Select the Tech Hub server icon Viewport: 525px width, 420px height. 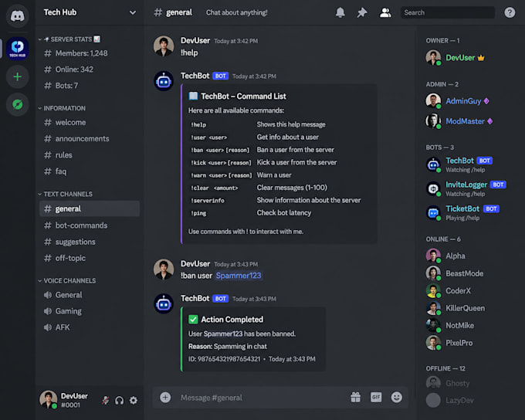(x=18, y=48)
